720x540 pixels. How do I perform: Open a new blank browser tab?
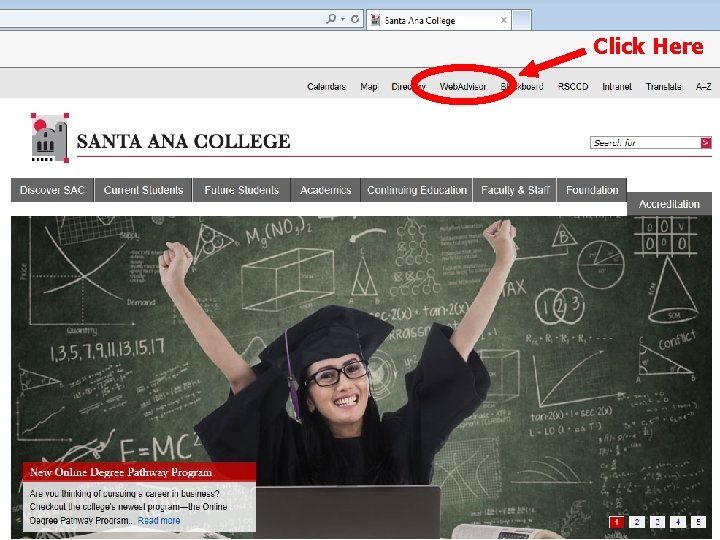[x=522, y=20]
